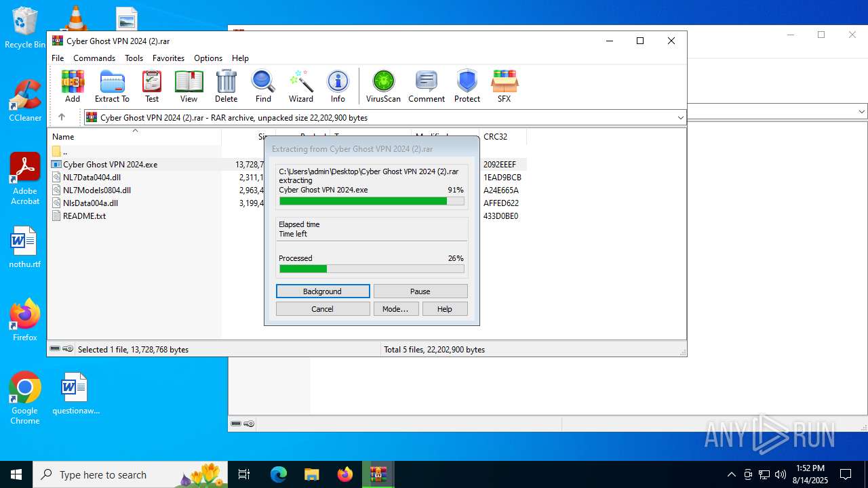The height and width of the screenshot is (488, 868).
Task: Expand the archive path dropdown arrow
Action: coord(680,118)
